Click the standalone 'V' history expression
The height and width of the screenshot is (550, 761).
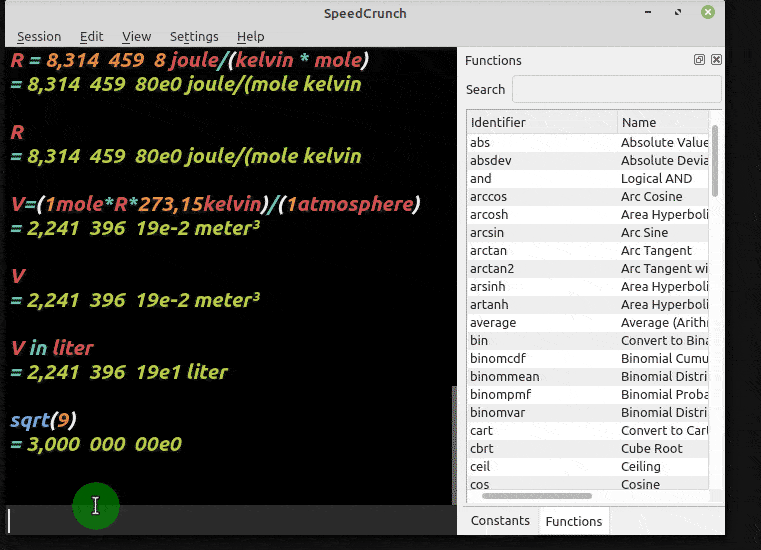click(17, 276)
